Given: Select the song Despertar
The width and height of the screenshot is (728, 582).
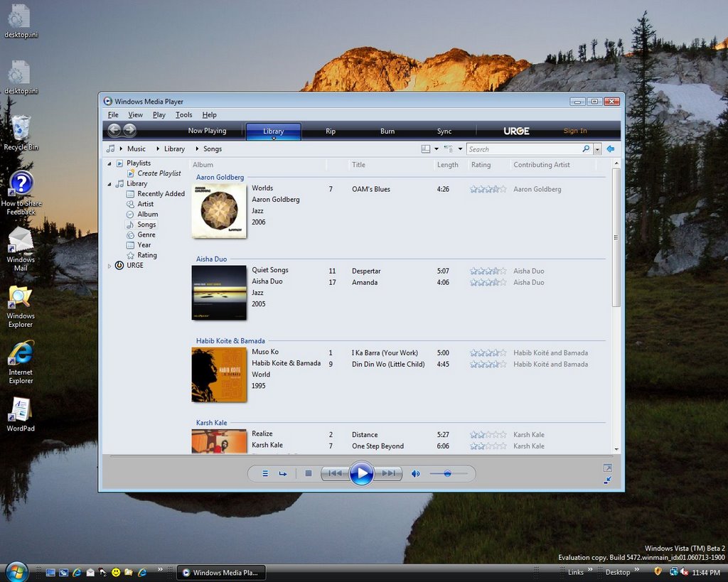Looking at the screenshot, I should (366, 271).
